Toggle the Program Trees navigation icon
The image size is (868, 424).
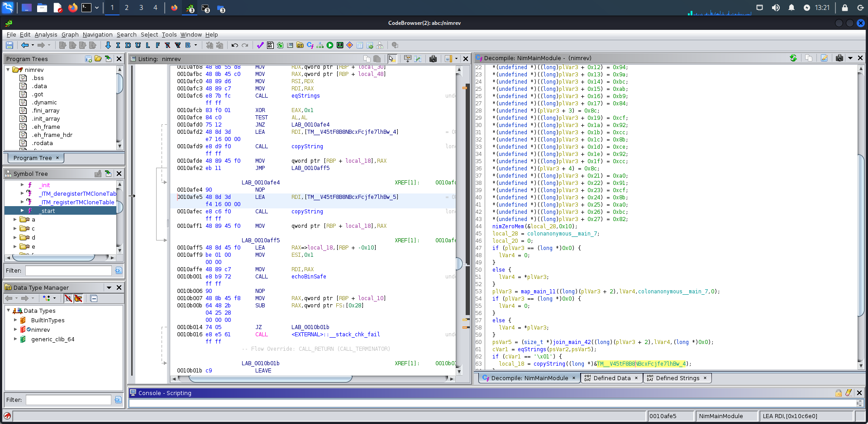pyautogui.click(x=108, y=59)
